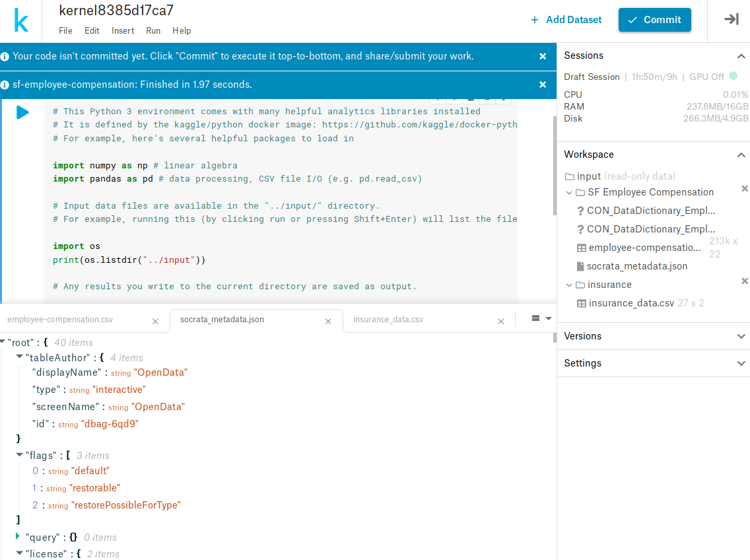Click the "dbag-6qd9" id value
The height and width of the screenshot is (560, 750).
pyautogui.click(x=110, y=424)
